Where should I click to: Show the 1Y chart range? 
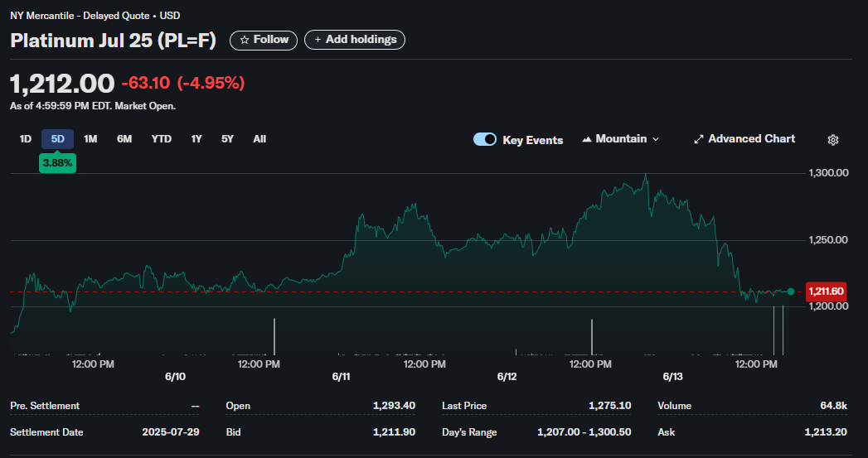(196, 139)
